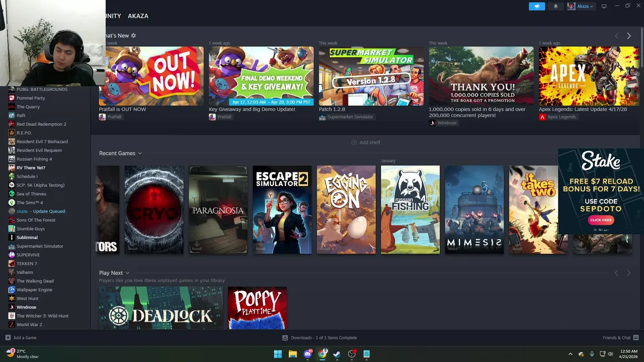Go to next What's New page
The height and width of the screenshot is (362, 644).
click(628, 36)
